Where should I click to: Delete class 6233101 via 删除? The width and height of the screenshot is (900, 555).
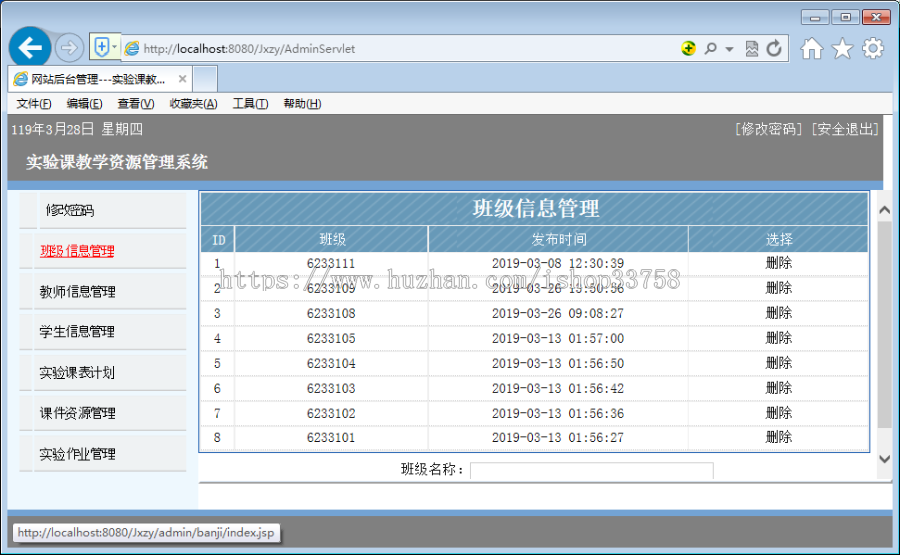point(779,437)
